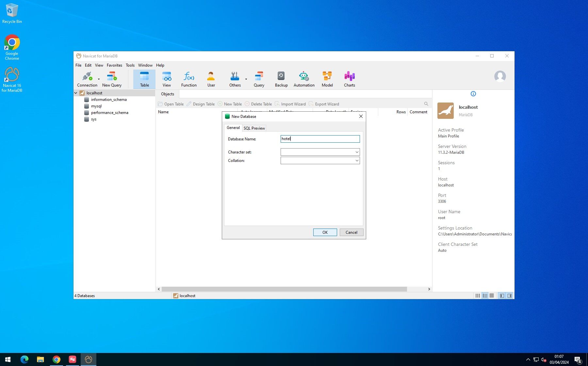The height and width of the screenshot is (366, 588).
Task: Toggle the right information pane button
Action: (x=510, y=296)
